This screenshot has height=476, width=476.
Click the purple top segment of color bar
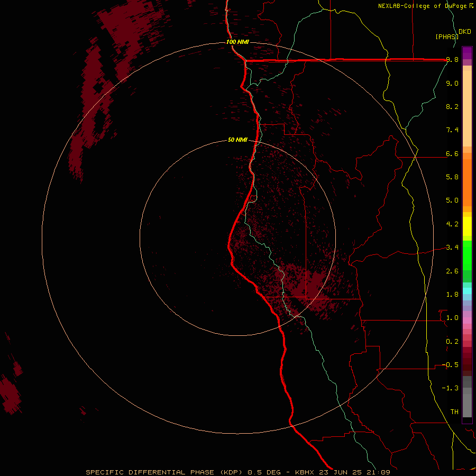(x=467, y=53)
